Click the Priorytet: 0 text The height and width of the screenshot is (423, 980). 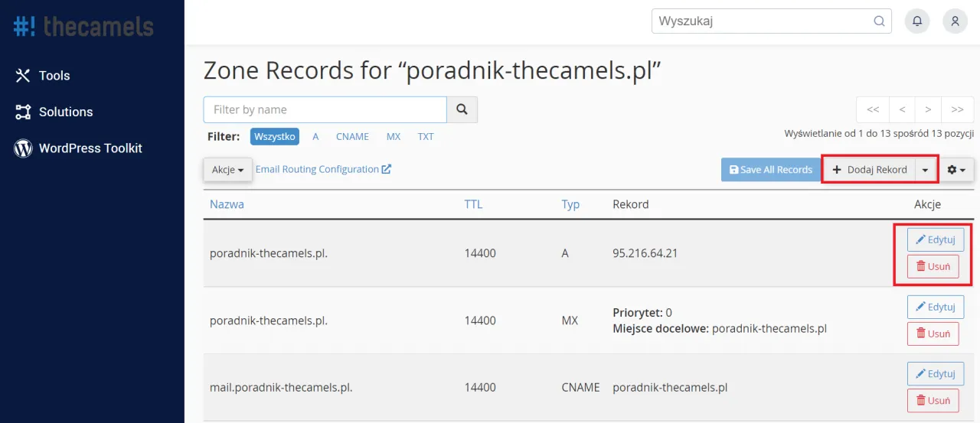642,313
